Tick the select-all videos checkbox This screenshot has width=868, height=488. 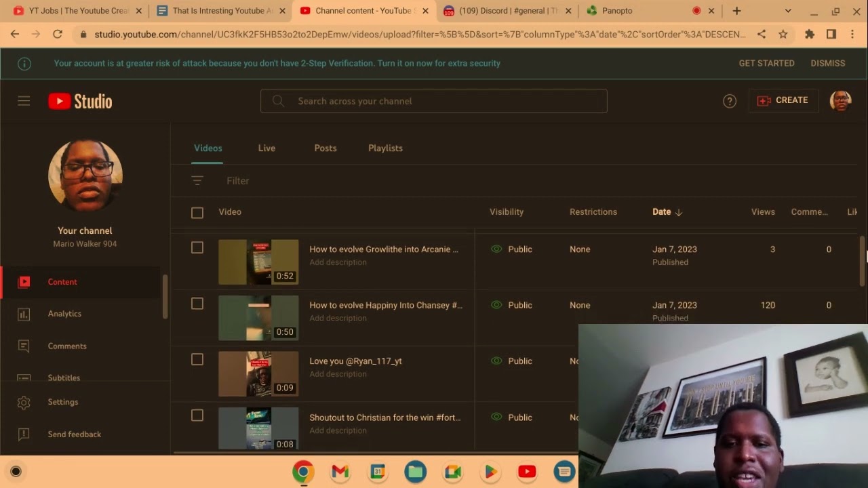(197, 213)
